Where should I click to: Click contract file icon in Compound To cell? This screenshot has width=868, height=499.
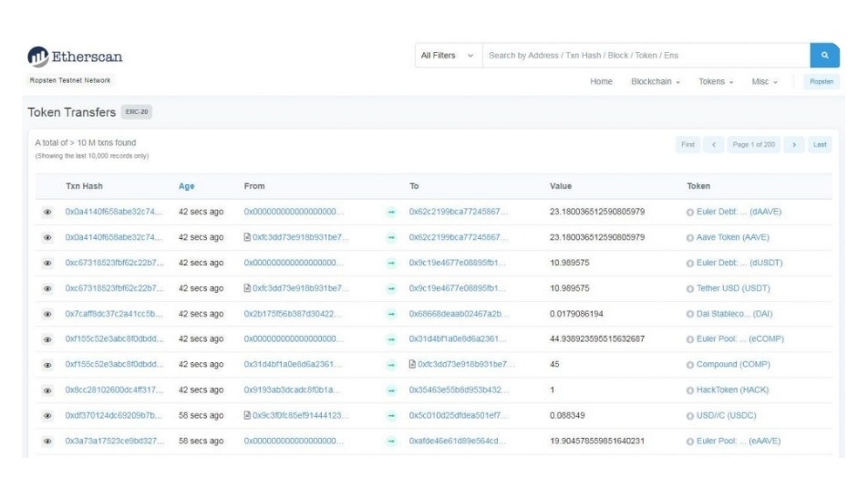pos(412,364)
